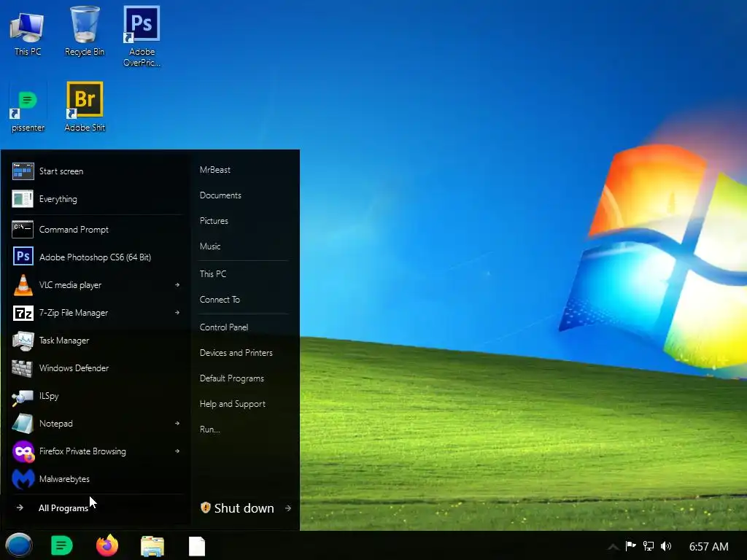This screenshot has width=747, height=560.
Task: Click the VLC media player label
Action: click(x=70, y=285)
